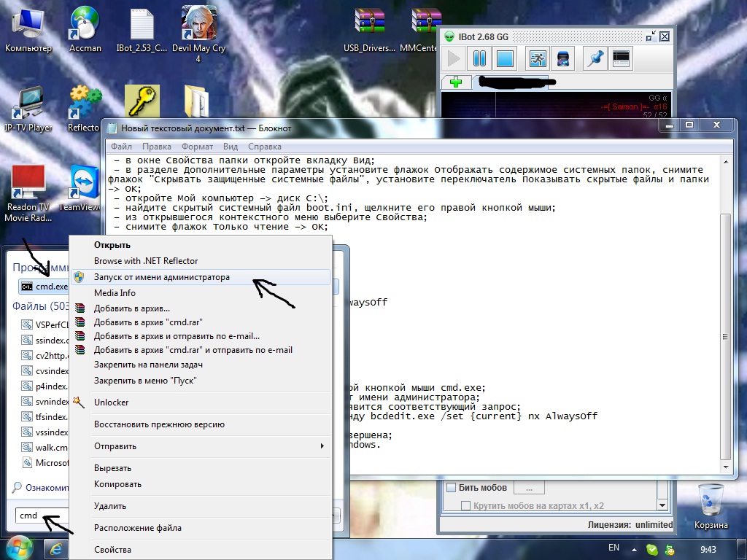Open the Корзина recycle bin
747x560 pixels.
click(x=711, y=506)
